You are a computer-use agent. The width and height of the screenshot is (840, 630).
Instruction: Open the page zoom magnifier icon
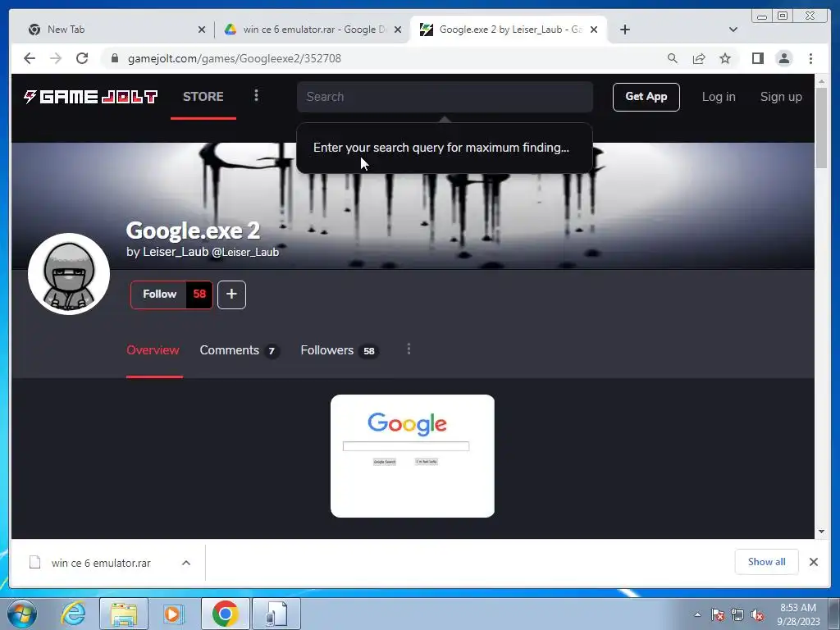[x=673, y=58]
